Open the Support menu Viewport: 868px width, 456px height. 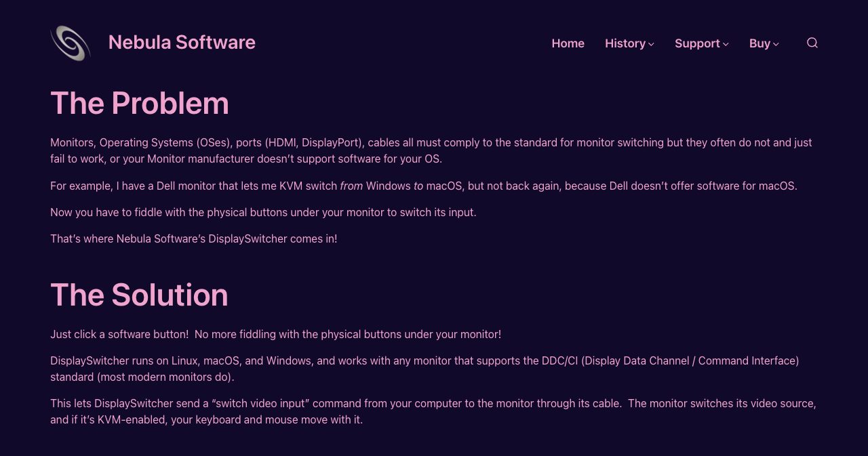click(697, 43)
